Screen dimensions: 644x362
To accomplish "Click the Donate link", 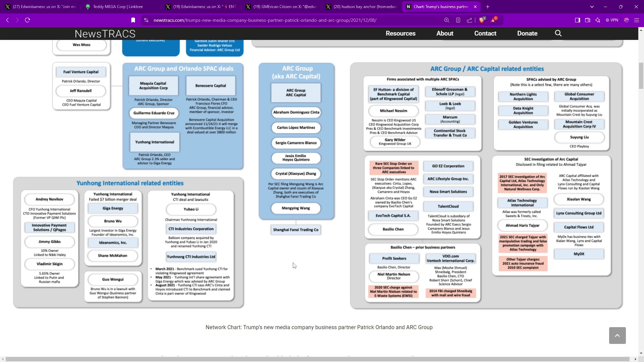I will tap(527, 33).
